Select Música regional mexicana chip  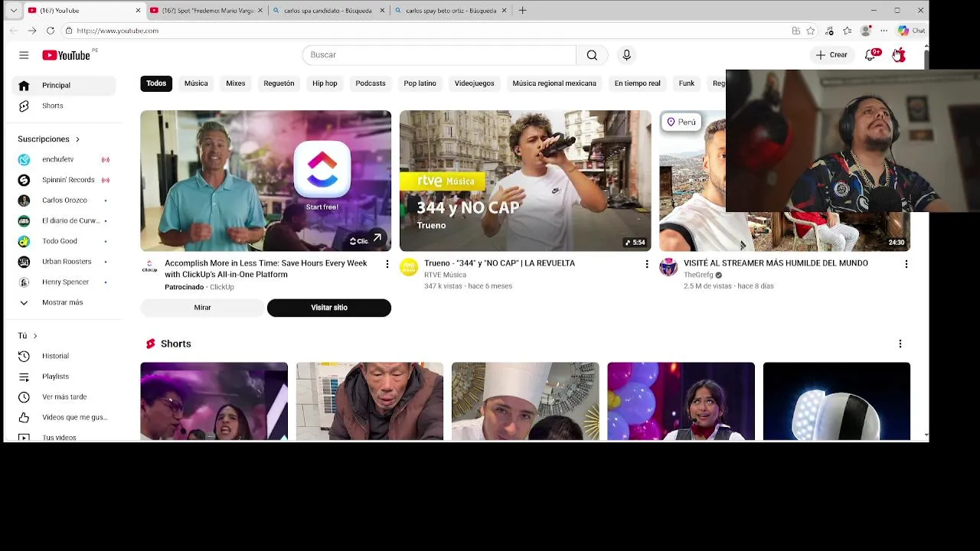554,83
